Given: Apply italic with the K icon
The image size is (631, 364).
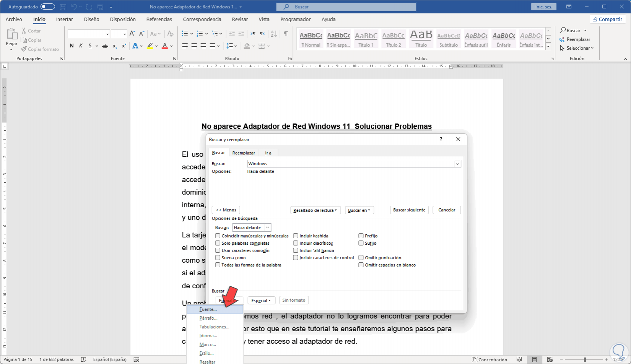Looking at the screenshot, I should [x=81, y=46].
